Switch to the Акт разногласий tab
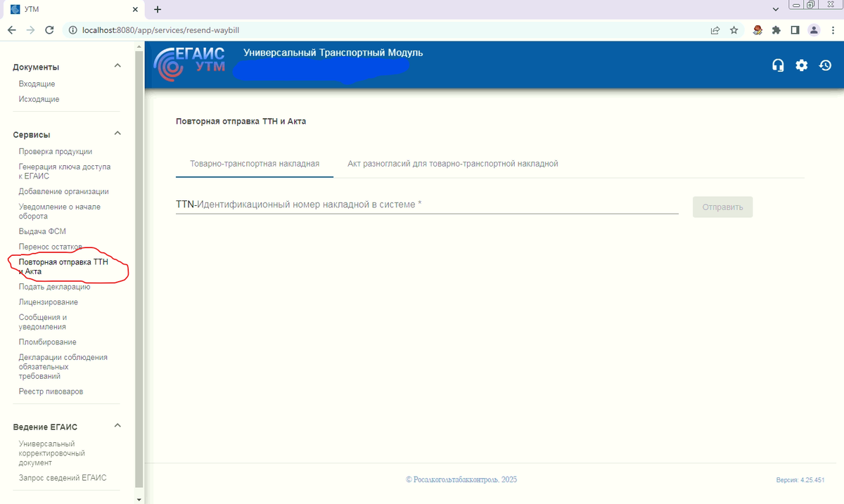The width and height of the screenshot is (844, 504). click(451, 162)
